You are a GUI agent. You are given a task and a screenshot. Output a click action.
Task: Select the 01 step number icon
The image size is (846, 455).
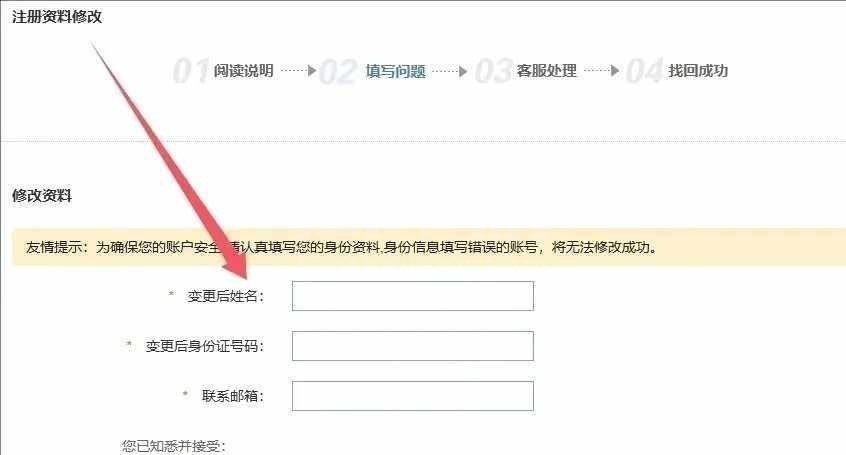(x=191, y=71)
